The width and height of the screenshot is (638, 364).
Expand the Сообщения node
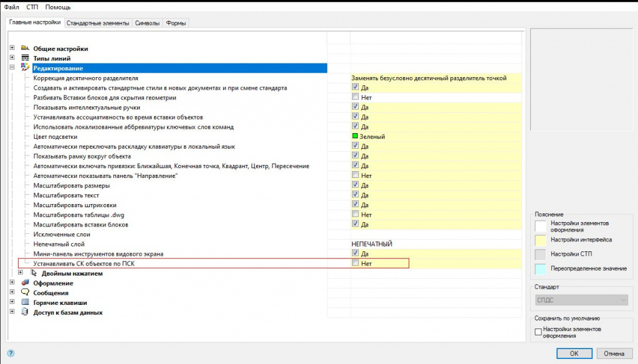pyautogui.click(x=12, y=292)
